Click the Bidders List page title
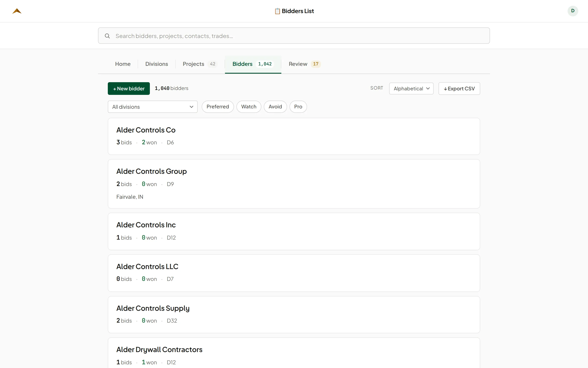The width and height of the screenshot is (588, 368). click(x=298, y=11)
